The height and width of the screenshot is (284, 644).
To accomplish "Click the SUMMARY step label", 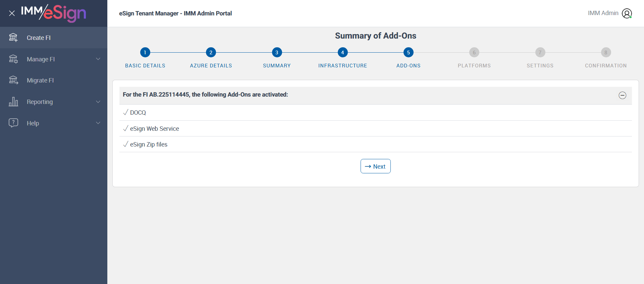I will (277, 66).
